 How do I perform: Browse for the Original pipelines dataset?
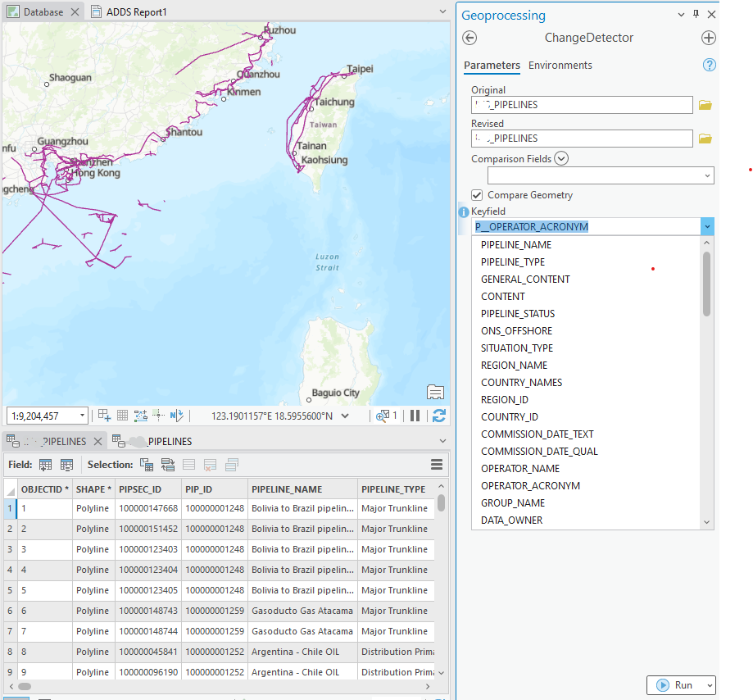[705, 104]
